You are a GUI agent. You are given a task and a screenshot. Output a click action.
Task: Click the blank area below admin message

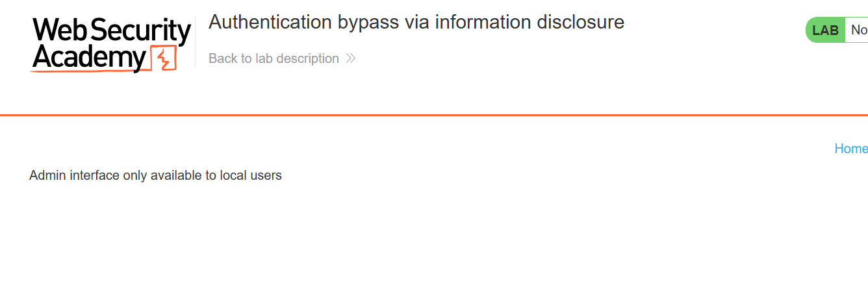pos(260,234)
